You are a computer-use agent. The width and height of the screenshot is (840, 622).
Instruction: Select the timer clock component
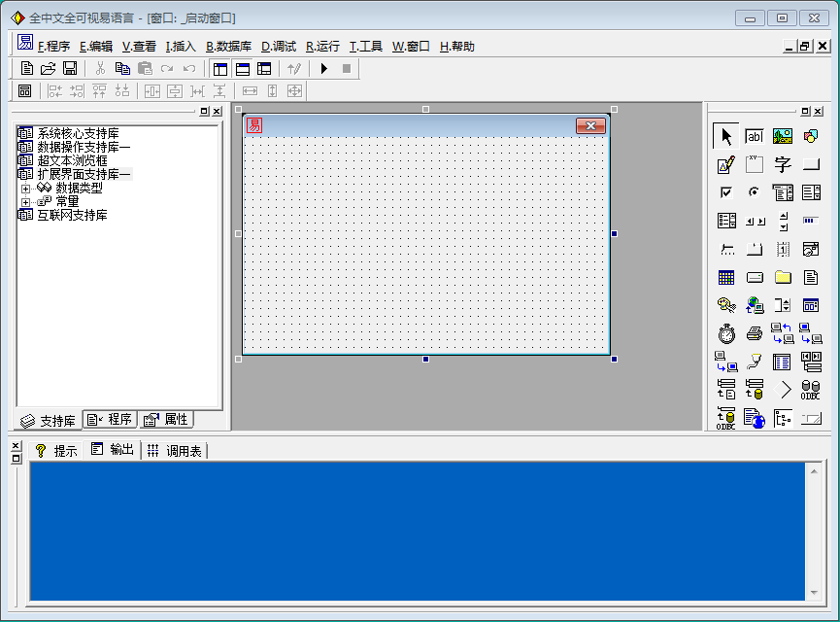tap(725, 333)
